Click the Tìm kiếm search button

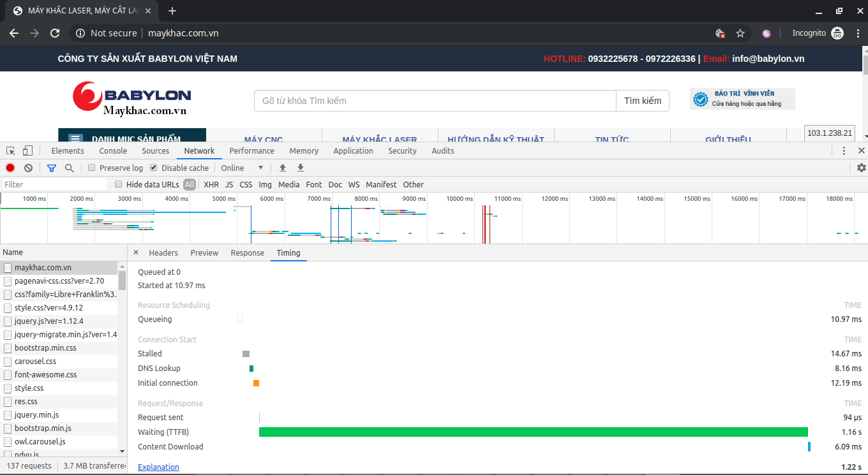click(643, 101)
